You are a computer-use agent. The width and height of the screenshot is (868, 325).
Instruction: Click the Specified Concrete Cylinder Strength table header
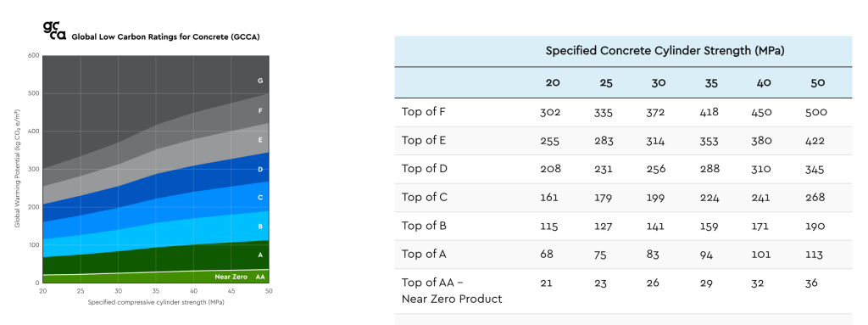pyautogui.click(x=665, y=51)
